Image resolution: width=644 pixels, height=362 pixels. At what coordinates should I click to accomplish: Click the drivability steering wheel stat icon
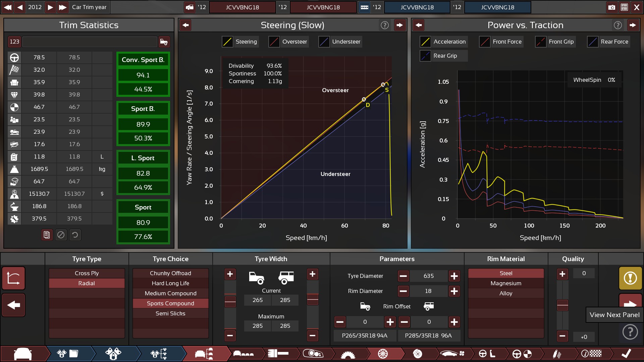coord(14,58)
